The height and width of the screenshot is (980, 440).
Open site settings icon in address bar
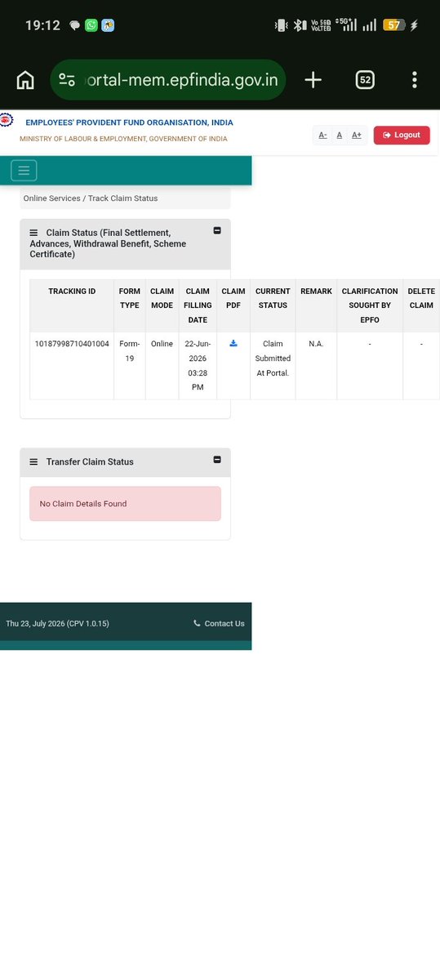tap(67, 80)
